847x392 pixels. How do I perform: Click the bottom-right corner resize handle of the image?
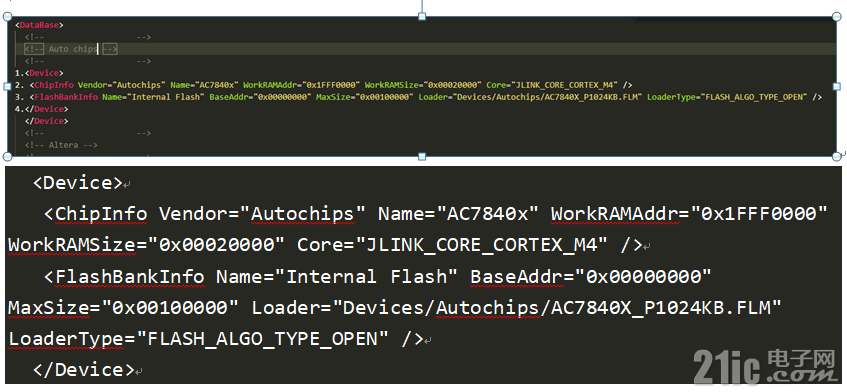coord(837,157)
